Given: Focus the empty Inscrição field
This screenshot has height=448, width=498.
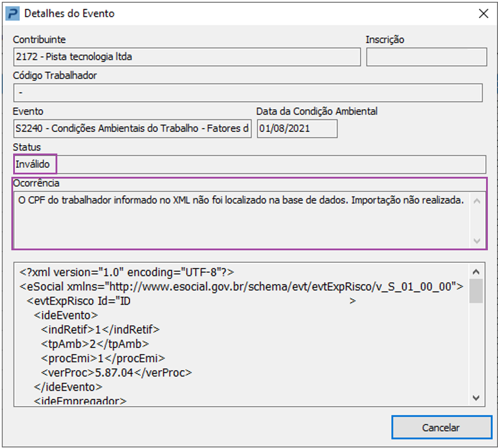Looking at the screenshot, I should [x=426, y=57].
